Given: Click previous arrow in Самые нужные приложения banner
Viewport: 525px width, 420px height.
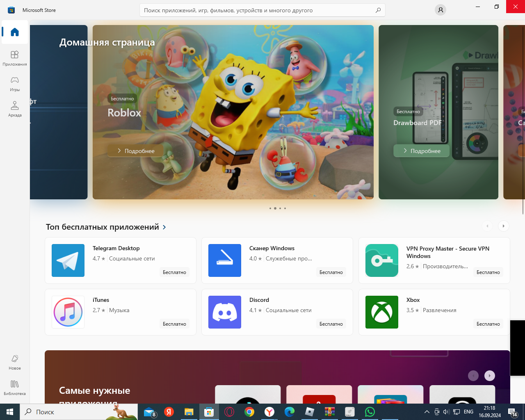Looking at the screenshot, I should tap(473, 376).
